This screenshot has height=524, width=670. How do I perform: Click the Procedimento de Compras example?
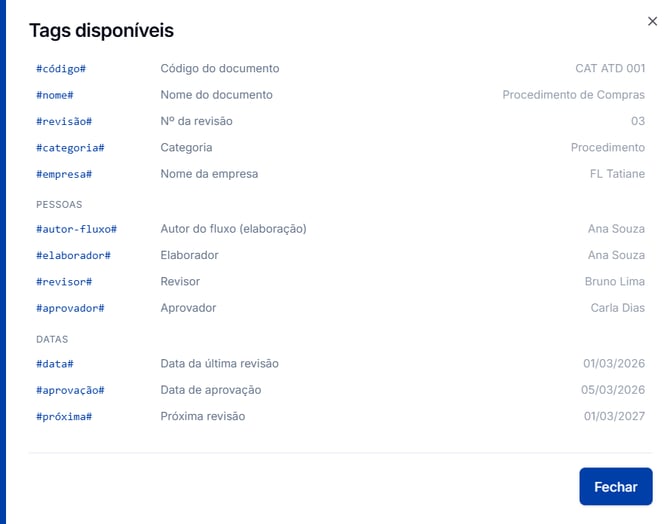pyautogui.click(x=573, y=95)
